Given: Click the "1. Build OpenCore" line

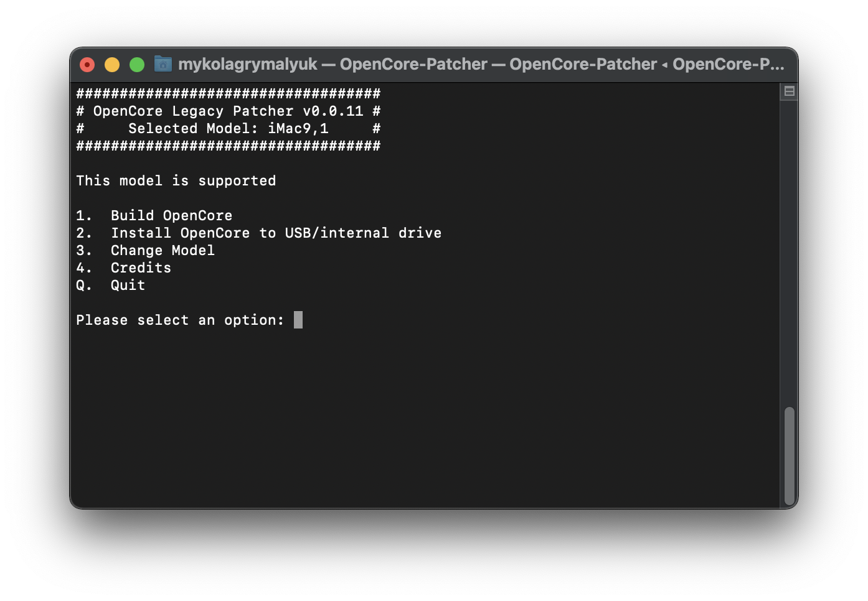Looking at the screenshot, I should 154,216.
